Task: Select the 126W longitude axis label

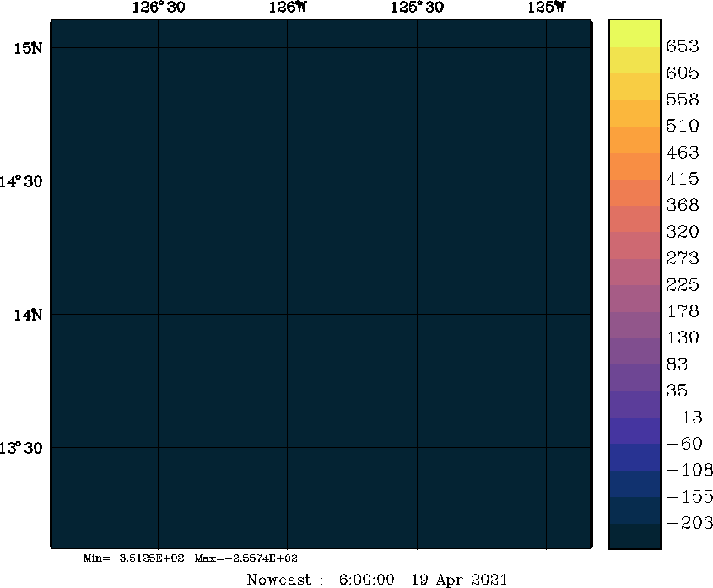Action: click(x=287, y=8)
